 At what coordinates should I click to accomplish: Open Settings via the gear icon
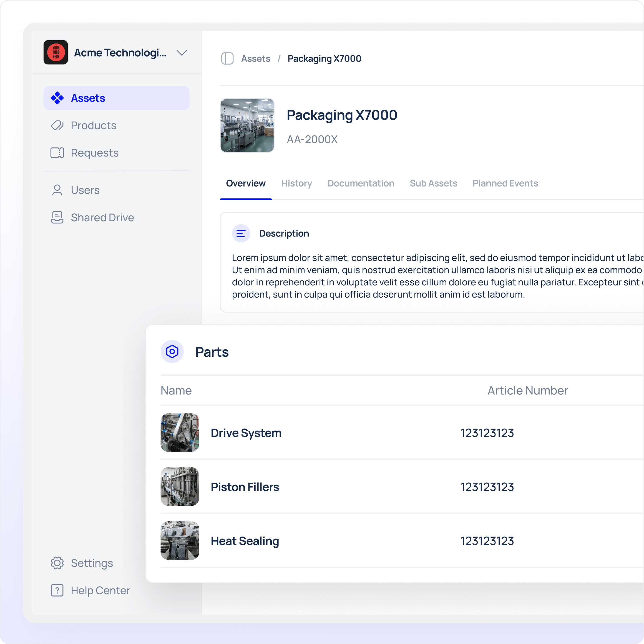(57, 563)
